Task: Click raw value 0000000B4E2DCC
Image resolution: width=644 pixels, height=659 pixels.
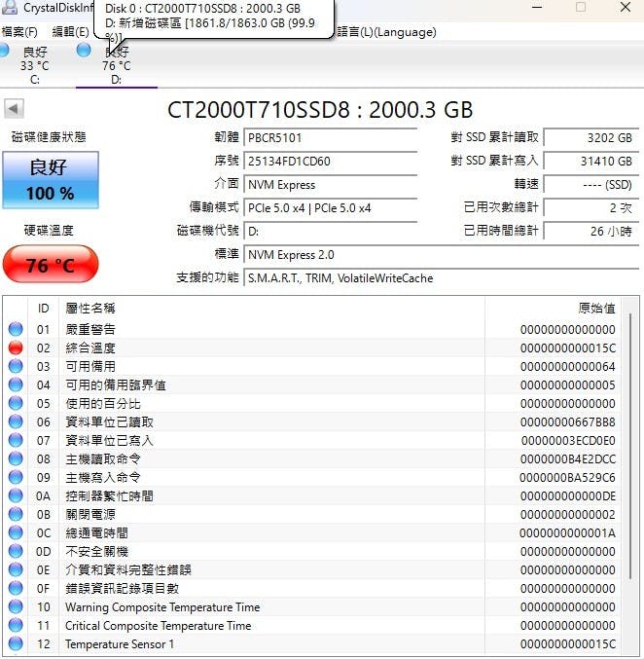Action: pyautogui.click(x=567, y=458)
